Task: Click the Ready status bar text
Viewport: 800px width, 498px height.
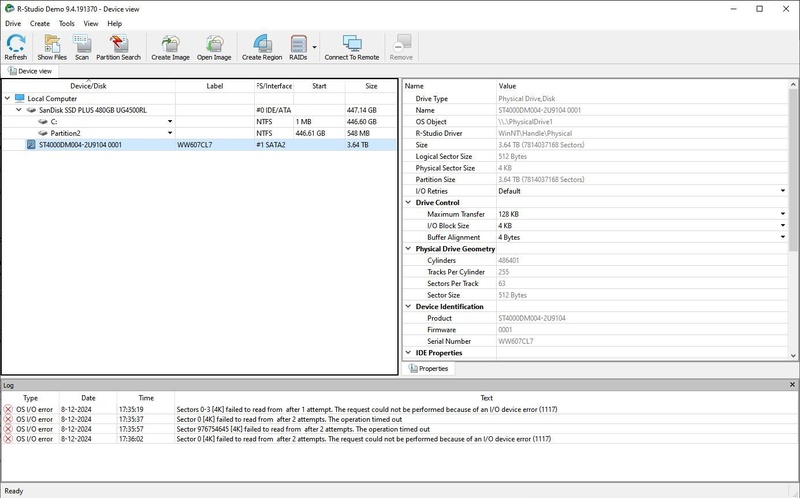Action: [14, 491]
